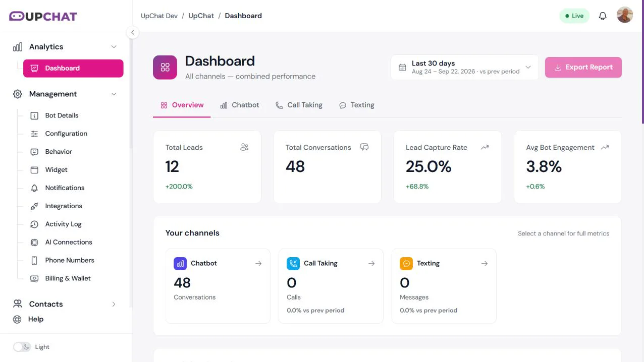The image size is (644, 362).
Task: Click the Integrations plug icon
Action: (34, 207)
